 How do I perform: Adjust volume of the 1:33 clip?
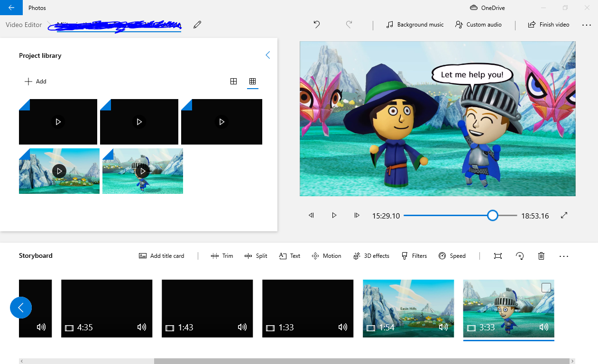tap(342, 327)
